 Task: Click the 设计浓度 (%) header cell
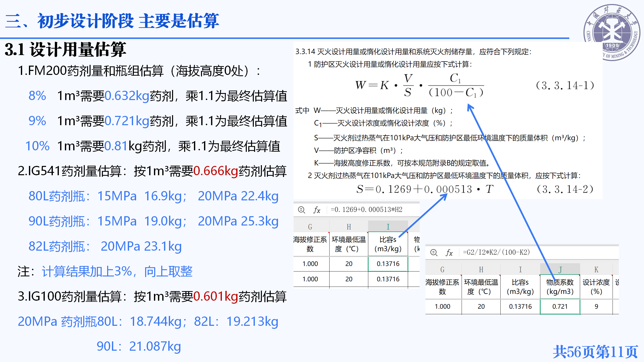point(596,287)
